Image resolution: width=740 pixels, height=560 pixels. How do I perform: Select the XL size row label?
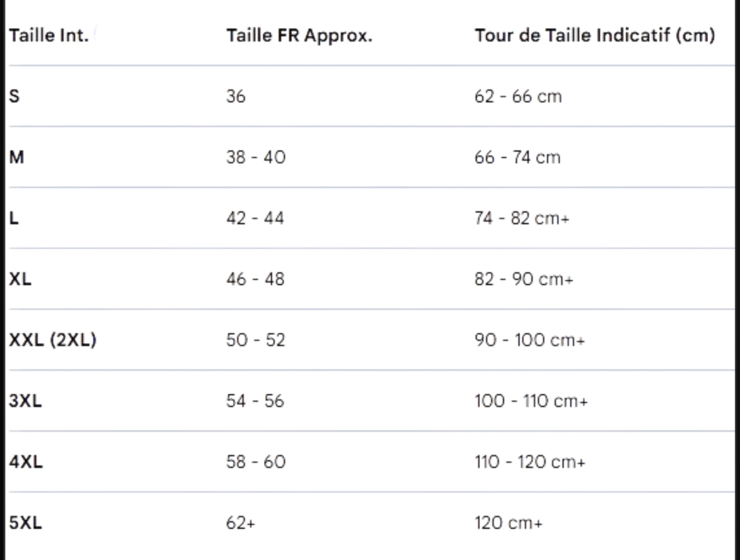point(20,279)
